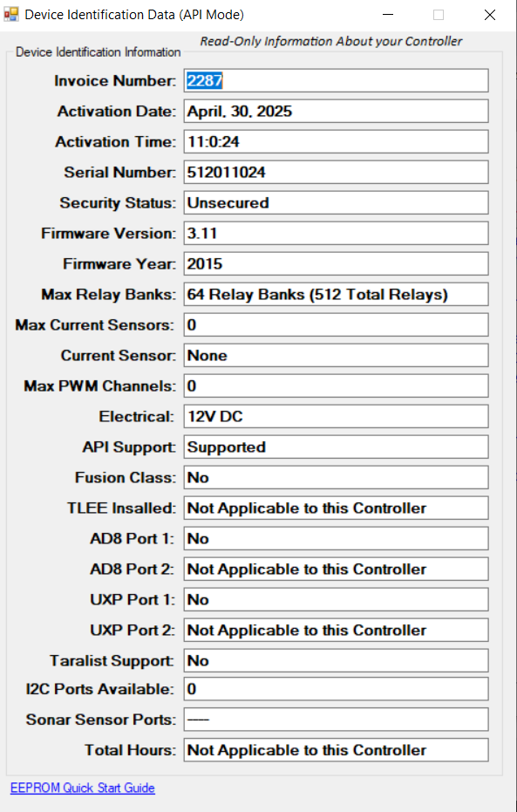Click the Serial Number field 512011024

[336, 173]
